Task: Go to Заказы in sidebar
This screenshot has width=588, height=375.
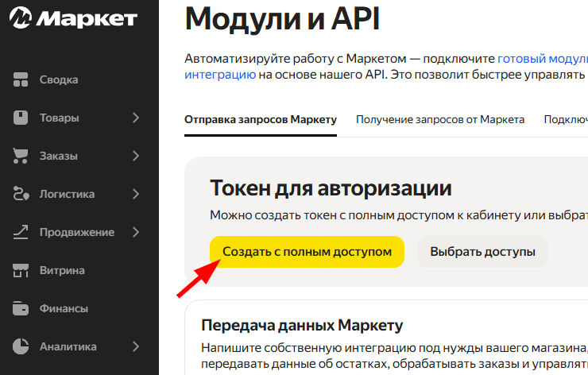Action: pyautogui.click(x=59, y=156)
